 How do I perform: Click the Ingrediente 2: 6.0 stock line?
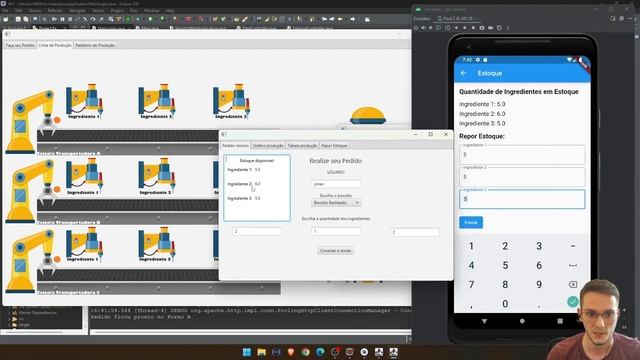tap(244, 184)
